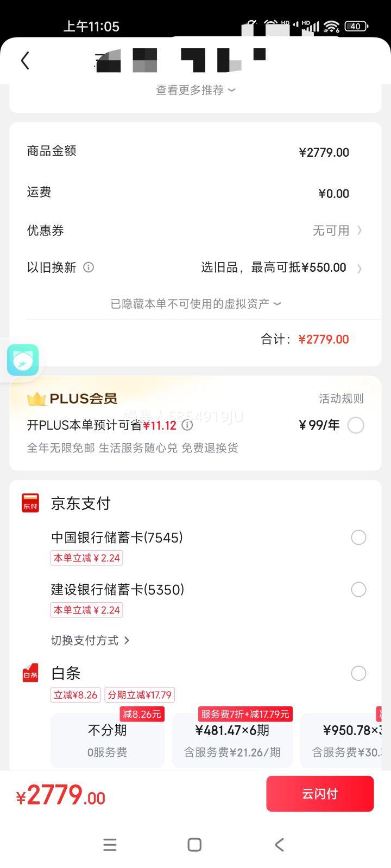This screenshot has height=868, width=391.
Task: Expand 已隐藏本单不可使用的虚拟资产
Action: click(195, 304)
